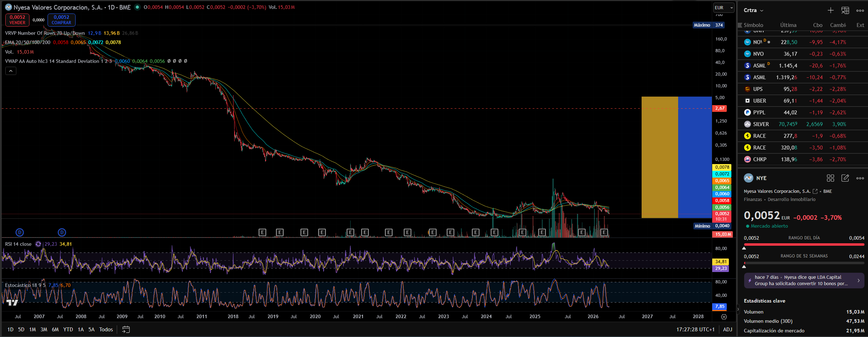Click the COMPRAR buy button

(x=61, y=20)
